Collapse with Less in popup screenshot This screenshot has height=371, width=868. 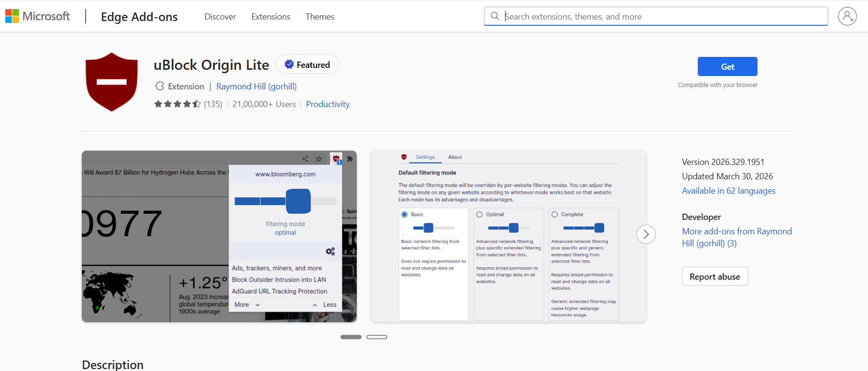(x=325, y=305)
